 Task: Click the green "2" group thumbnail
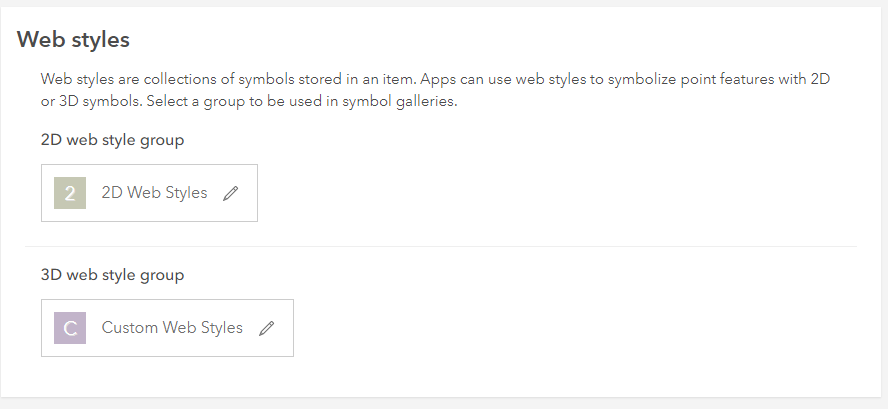tap(70, 193)
